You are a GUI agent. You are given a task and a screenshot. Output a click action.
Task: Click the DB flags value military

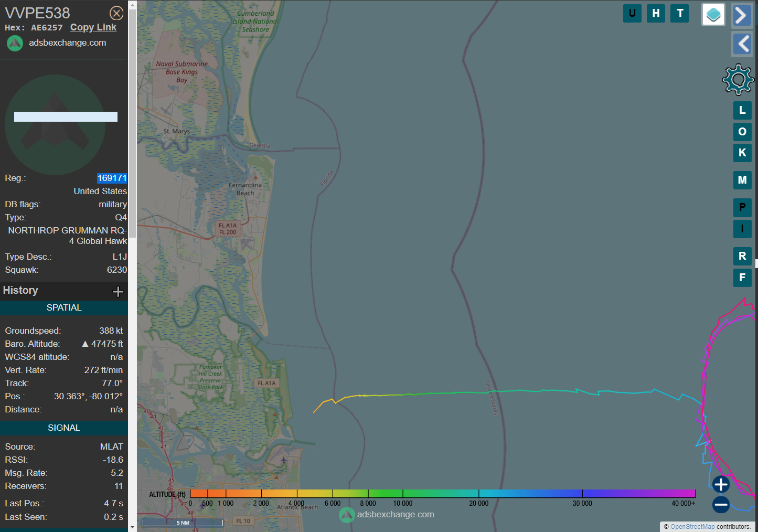113,205
